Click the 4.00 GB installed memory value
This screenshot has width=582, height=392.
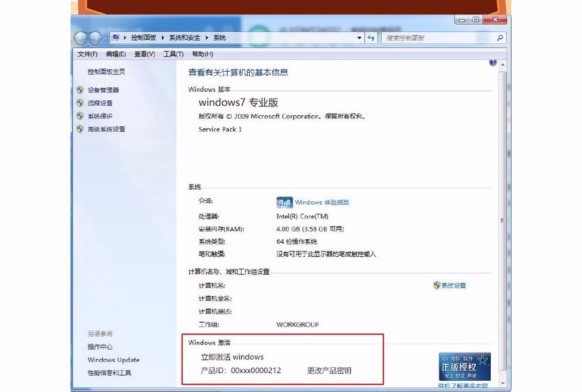(310, 229)
